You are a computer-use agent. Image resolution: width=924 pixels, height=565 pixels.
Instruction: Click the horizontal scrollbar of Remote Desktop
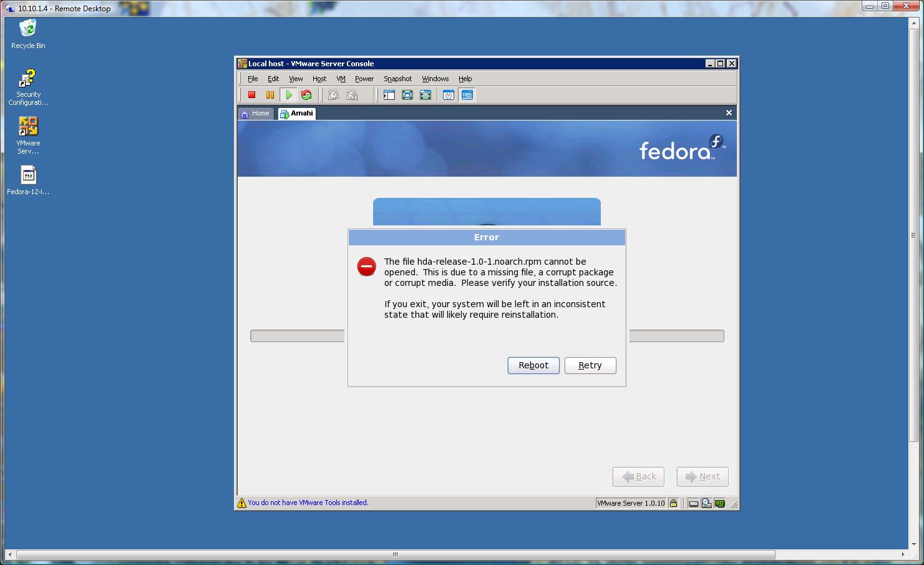pos(396,554)
